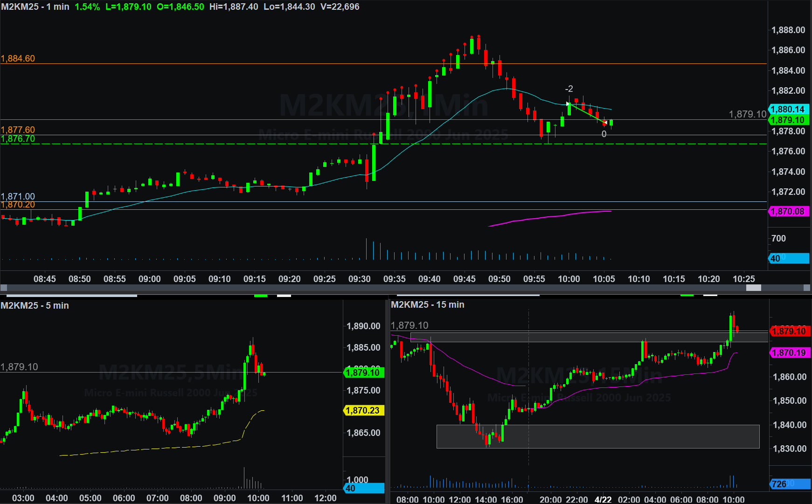
Task: Click the cyan 1,880.14 moving average price tag
Action: tap(788, 109)
